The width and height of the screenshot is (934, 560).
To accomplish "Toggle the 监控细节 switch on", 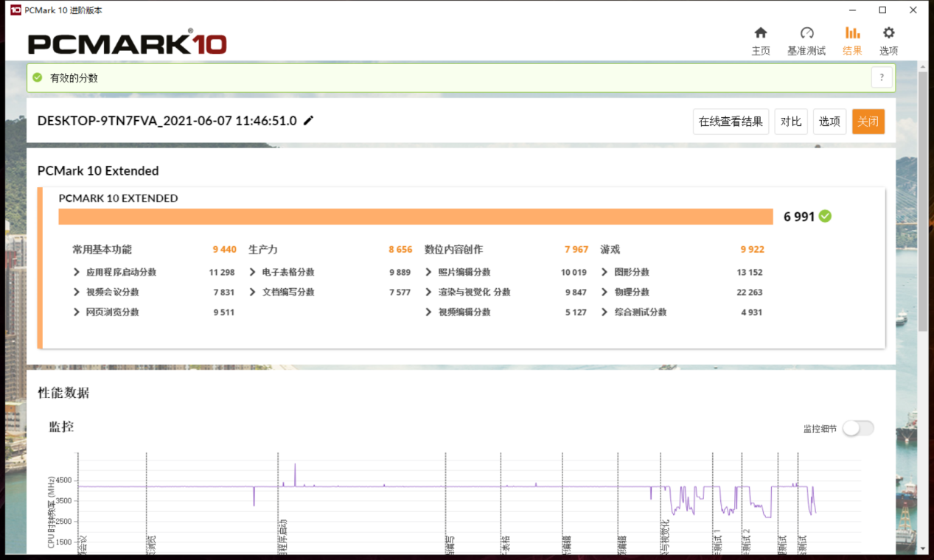I will [858, 428].
